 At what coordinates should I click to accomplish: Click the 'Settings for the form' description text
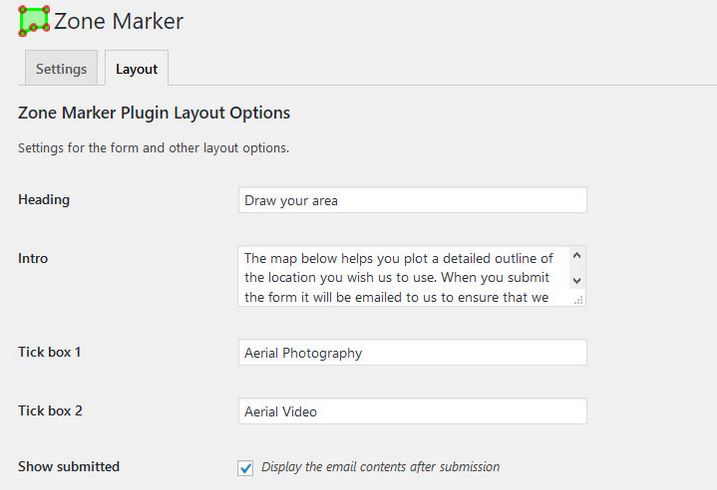point(154,148)
